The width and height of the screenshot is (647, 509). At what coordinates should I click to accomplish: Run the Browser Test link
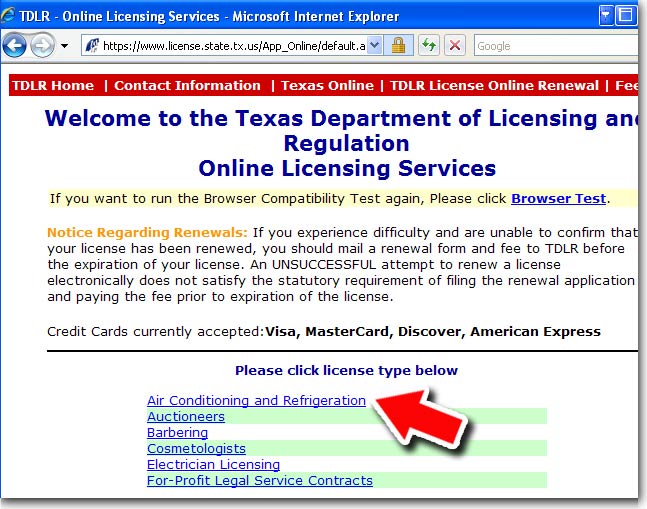tap(559, 199)
